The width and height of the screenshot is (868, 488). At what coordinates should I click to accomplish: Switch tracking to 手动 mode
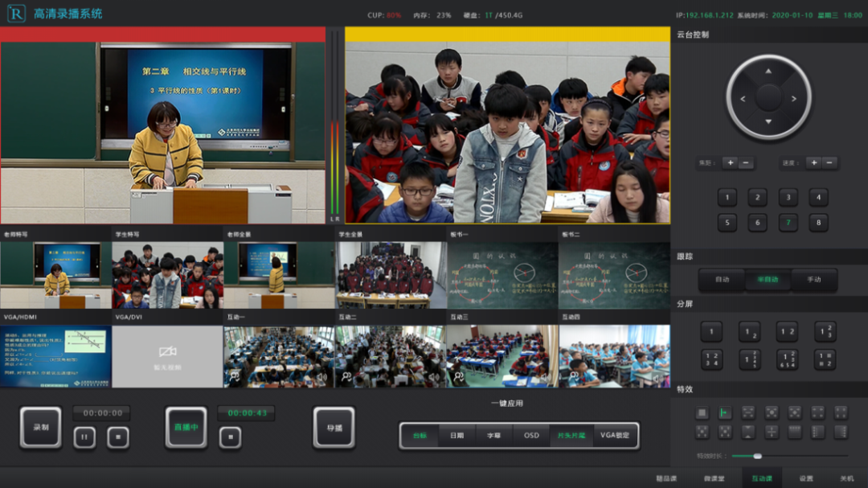click(814, 280)
